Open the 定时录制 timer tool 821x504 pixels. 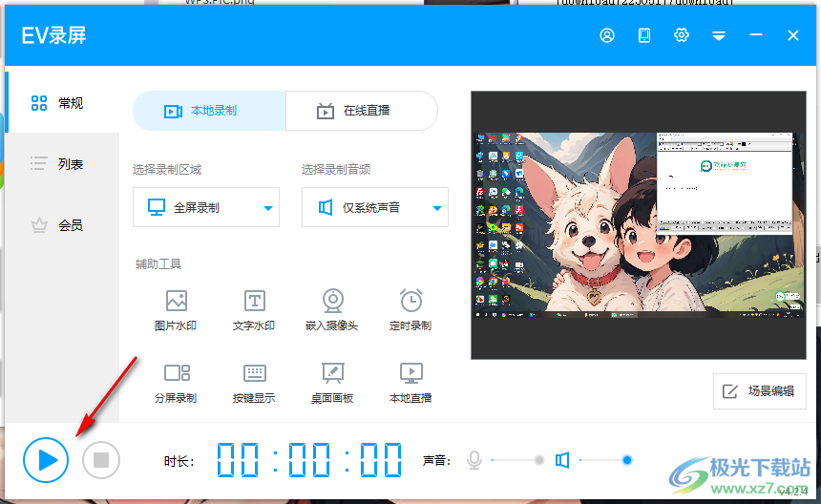tap(410, 310)
